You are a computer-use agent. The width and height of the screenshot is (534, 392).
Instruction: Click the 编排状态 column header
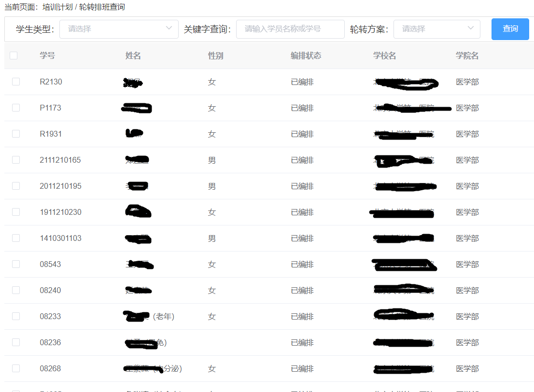pyautogui.click(x=306, y=56)
